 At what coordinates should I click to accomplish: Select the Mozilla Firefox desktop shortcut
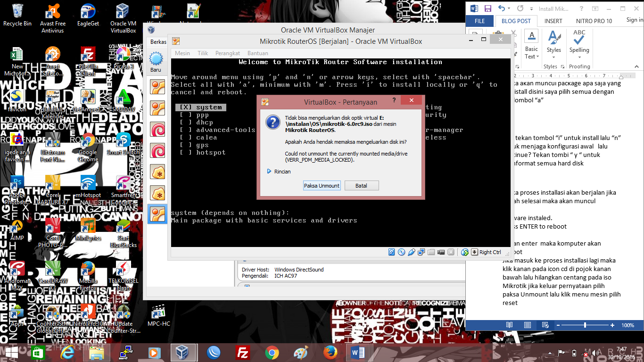[x=88, y=276]
